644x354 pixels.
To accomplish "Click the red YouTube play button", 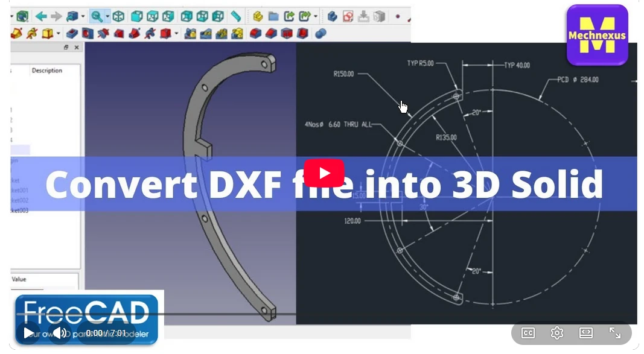I will [324, 172].
